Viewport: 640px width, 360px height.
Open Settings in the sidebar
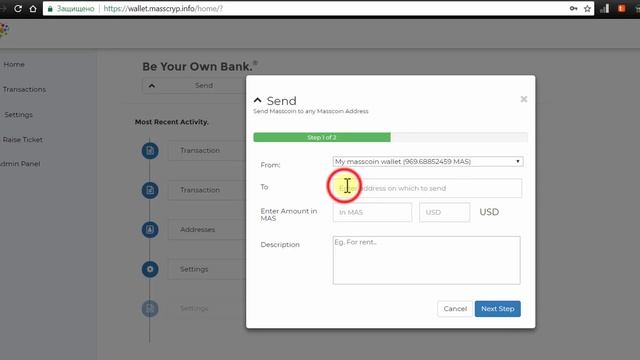point(18,115)
